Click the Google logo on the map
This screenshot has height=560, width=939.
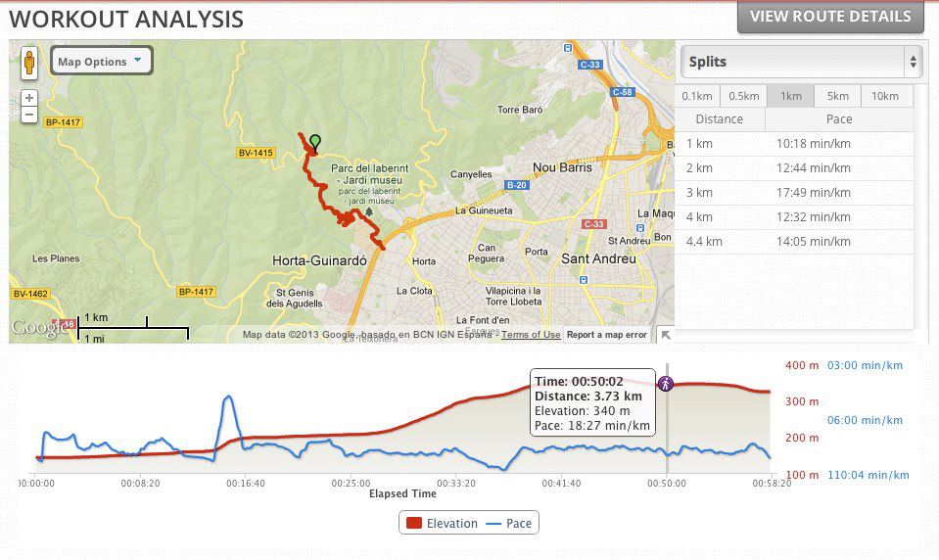click(x=37, y=328)
